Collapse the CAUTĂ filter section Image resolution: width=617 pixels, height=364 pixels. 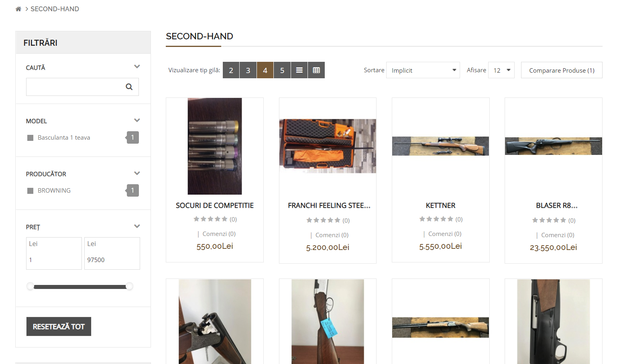click(137, 67)
